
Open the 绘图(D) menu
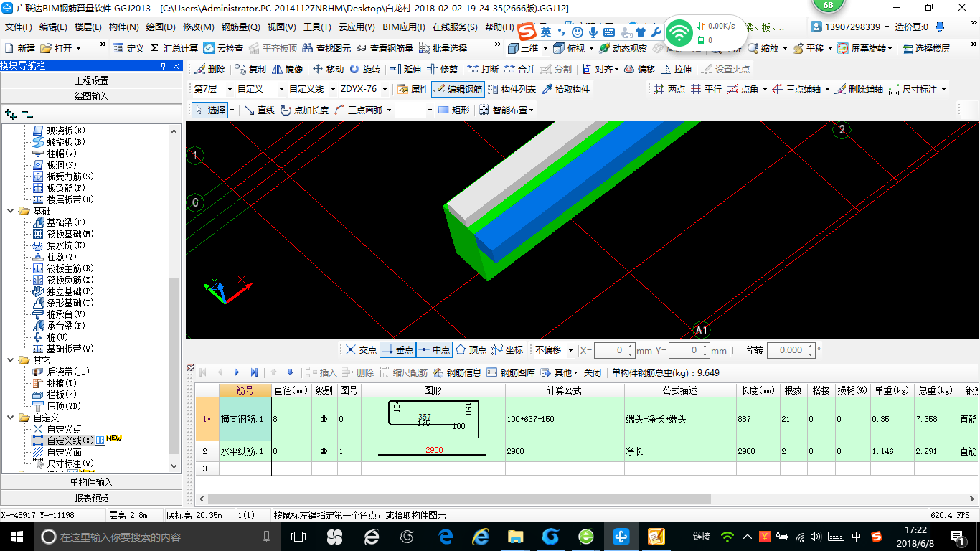[x=161, y=27]
